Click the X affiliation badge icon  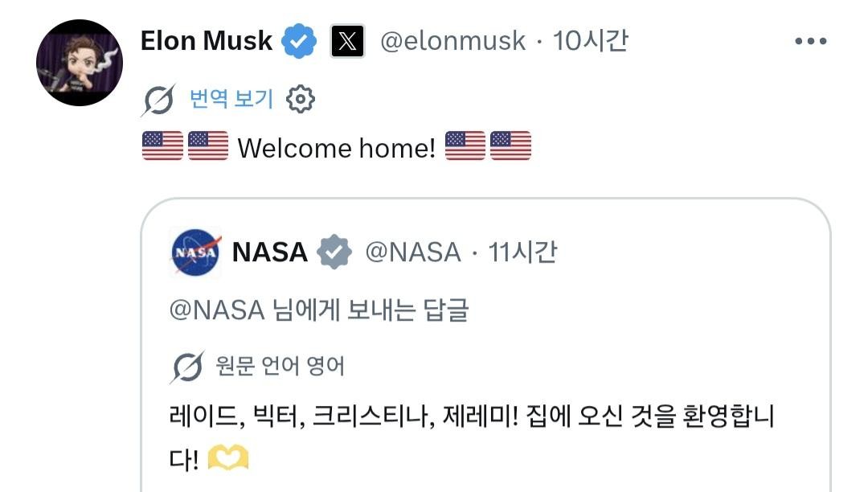pos(347,41)
